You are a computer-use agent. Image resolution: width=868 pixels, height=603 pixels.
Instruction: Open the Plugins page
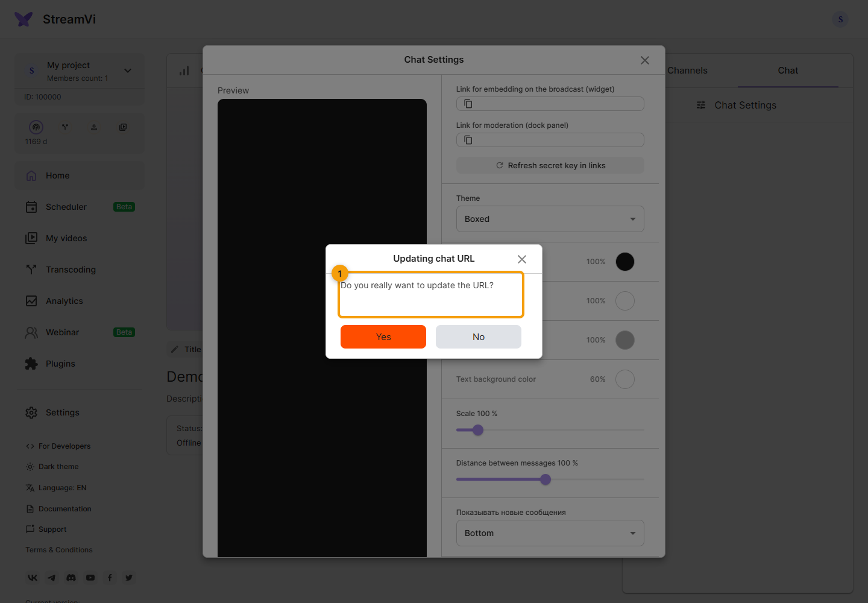tap(80, 364)
